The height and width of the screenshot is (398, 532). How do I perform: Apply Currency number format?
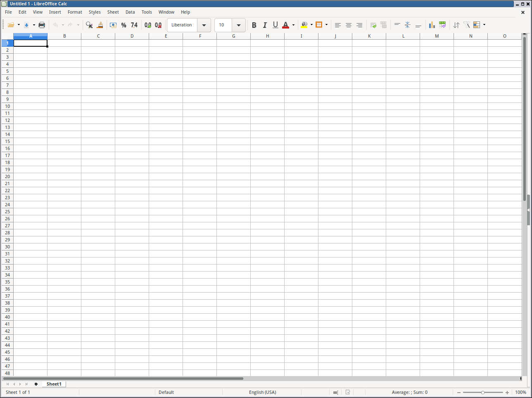point(113,25)
